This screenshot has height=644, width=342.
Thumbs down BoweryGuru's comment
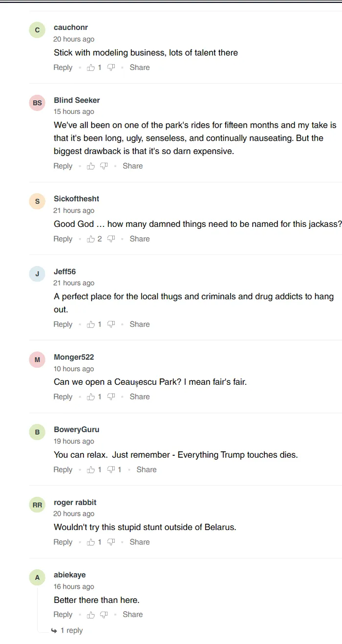coord(111,470)
